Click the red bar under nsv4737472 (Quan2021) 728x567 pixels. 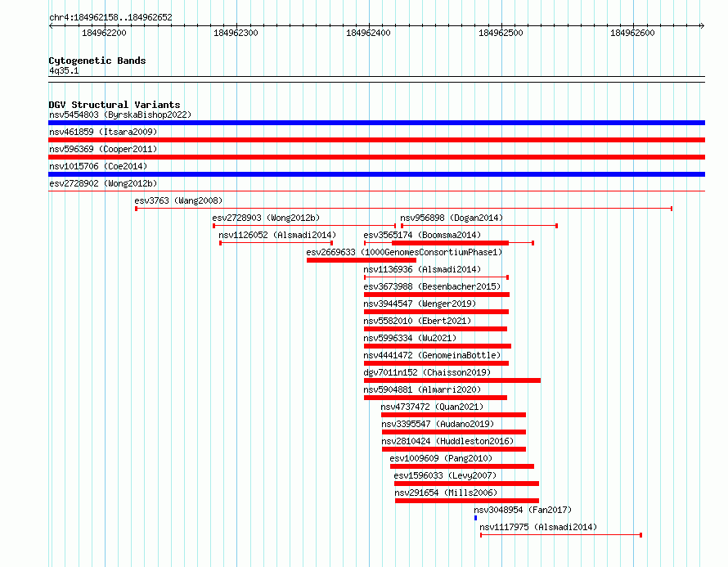pos(454,415)
